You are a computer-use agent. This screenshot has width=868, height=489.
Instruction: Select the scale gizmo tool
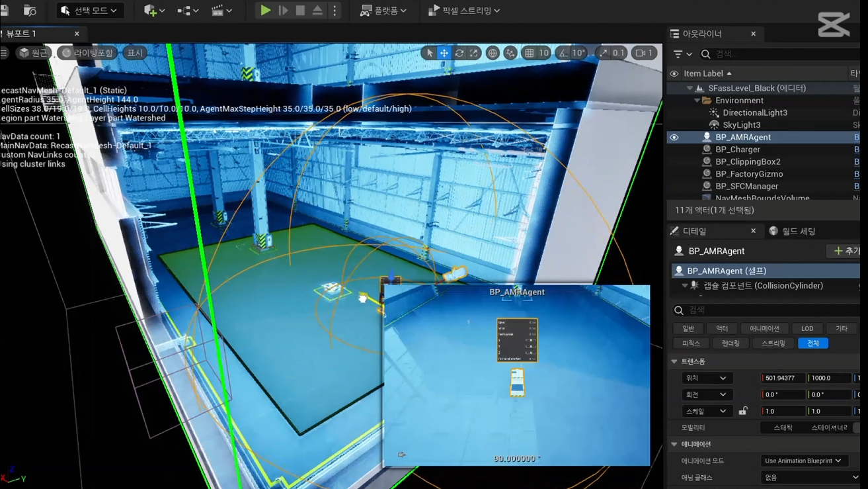click(474, 53)
